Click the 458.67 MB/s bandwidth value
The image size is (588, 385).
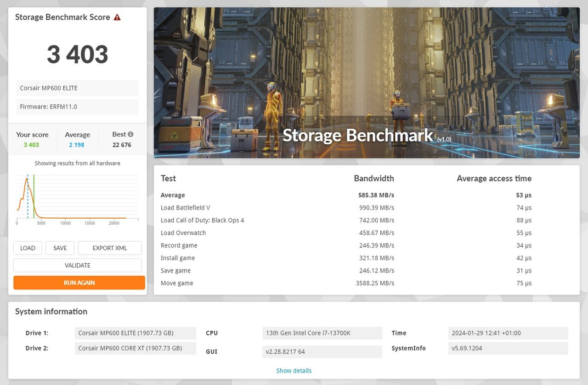377,233
